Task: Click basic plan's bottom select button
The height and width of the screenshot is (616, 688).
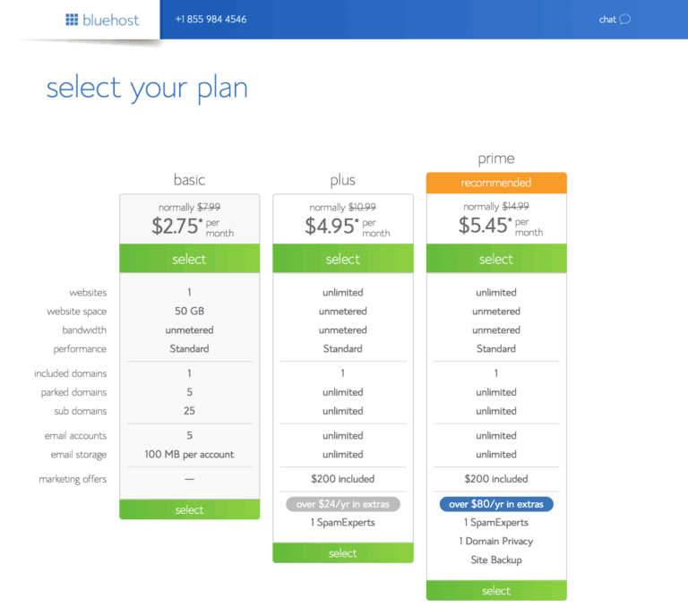Action: (190, 509)
